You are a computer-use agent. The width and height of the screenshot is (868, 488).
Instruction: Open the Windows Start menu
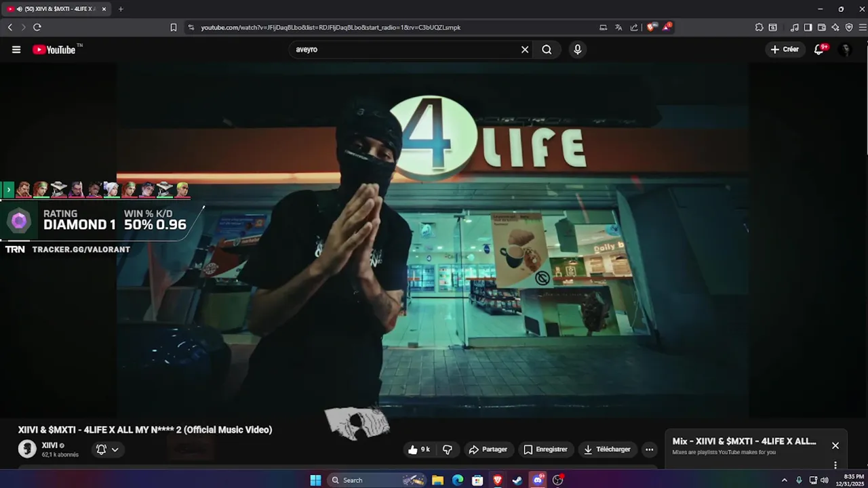click(x=315, y=480)
